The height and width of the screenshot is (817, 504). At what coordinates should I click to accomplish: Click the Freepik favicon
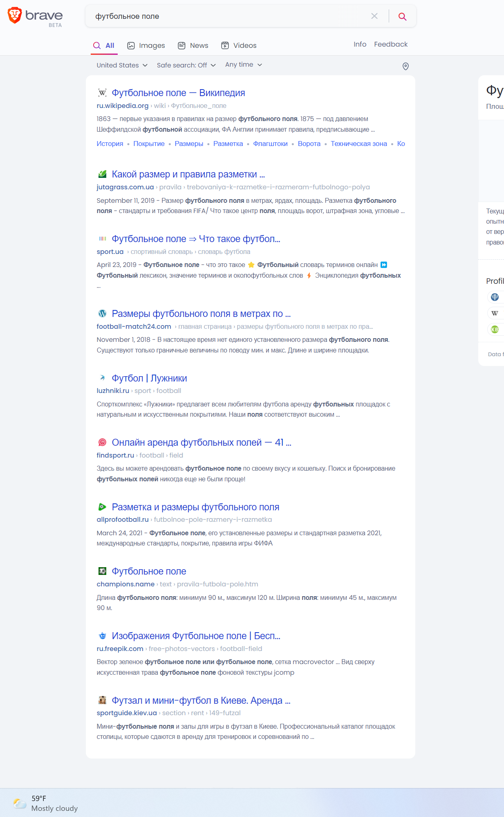[x=102, y=635]
